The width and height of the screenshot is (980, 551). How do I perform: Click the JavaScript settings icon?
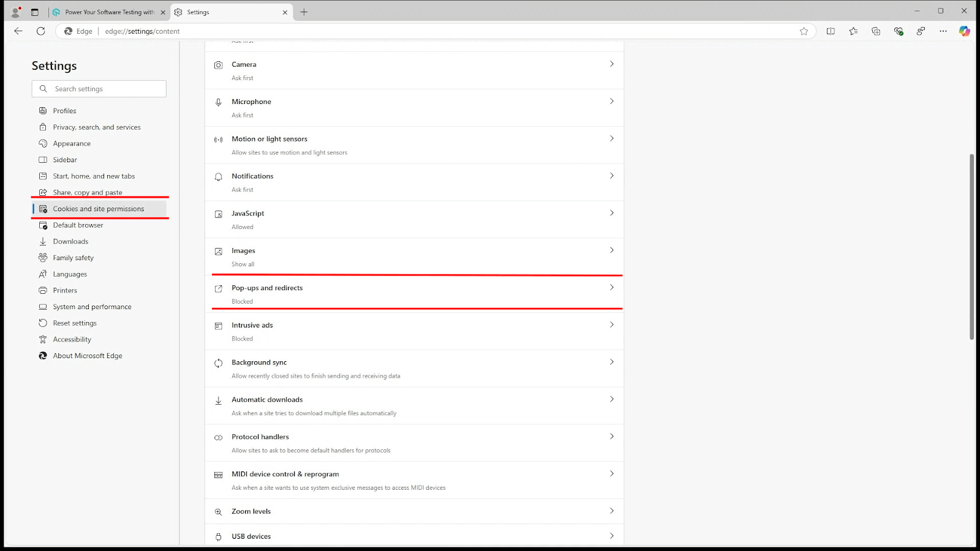tap(218, 214)
